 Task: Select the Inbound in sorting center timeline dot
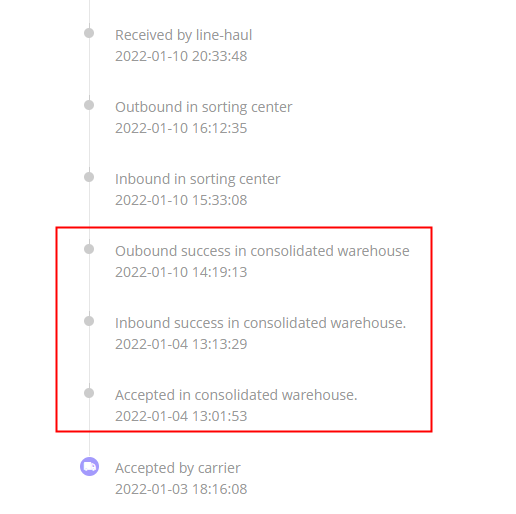89,177
